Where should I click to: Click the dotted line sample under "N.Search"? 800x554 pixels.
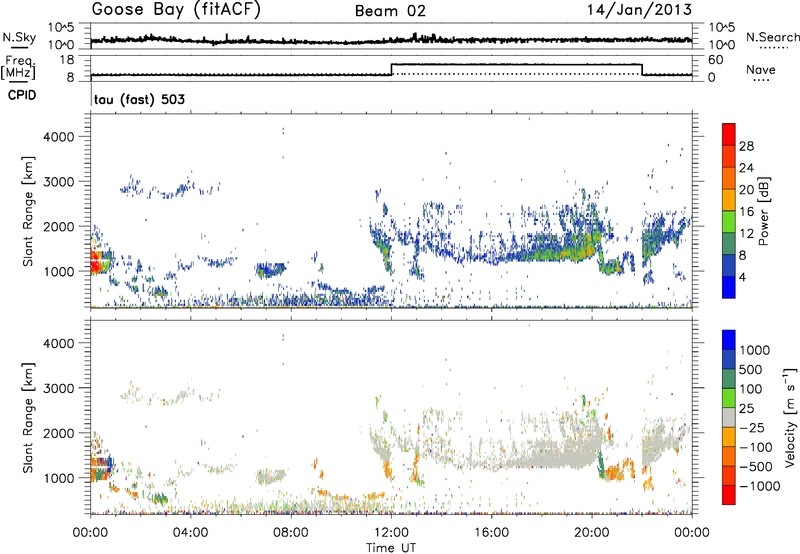[x=774, y=48]
